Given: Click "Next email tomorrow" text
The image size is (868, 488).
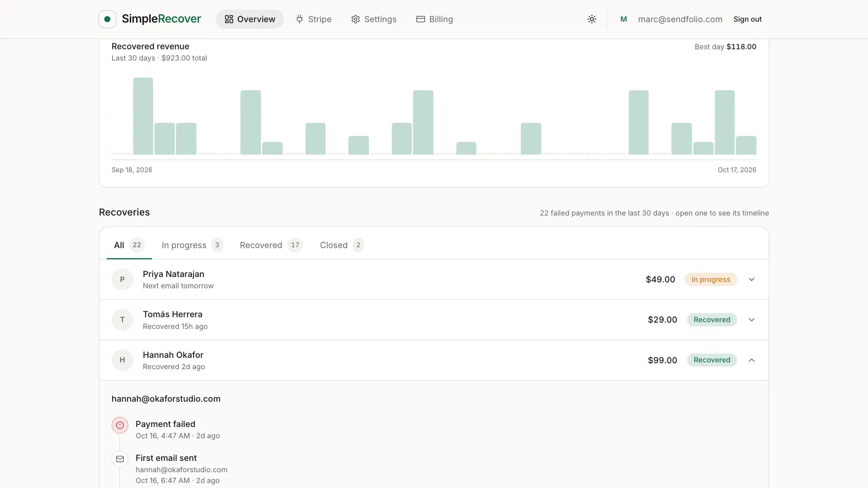Looking at the screenshot, I should [x=178, y=286].
